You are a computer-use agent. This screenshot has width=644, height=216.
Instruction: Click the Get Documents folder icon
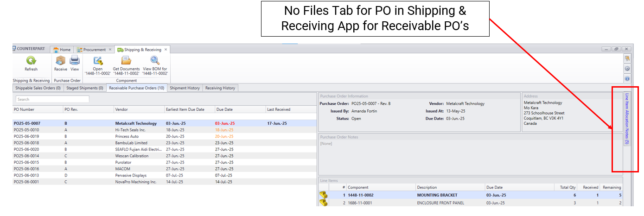click(x=126, y=61)
